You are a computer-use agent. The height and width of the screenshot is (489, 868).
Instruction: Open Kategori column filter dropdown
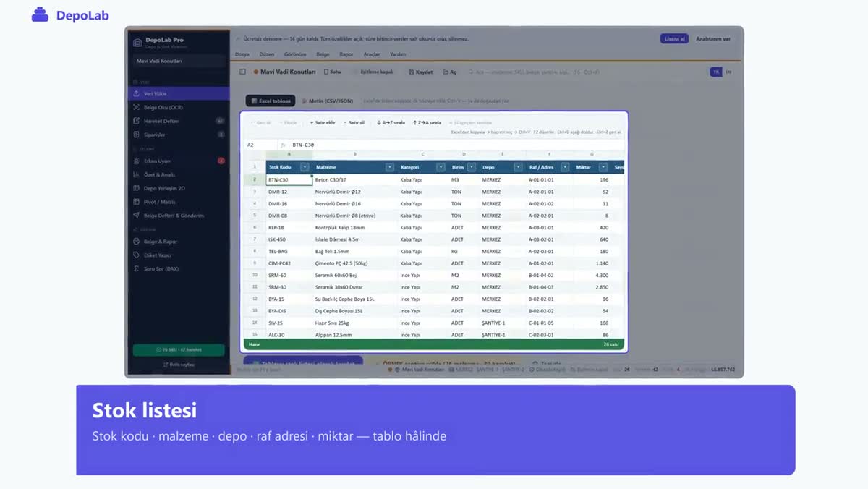point(441,167)
